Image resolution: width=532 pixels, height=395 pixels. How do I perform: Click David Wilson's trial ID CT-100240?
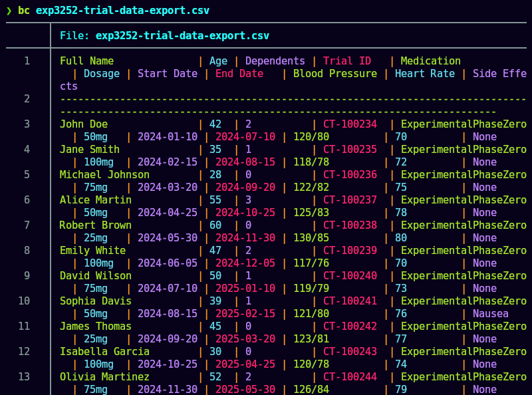tap(348, 275)
